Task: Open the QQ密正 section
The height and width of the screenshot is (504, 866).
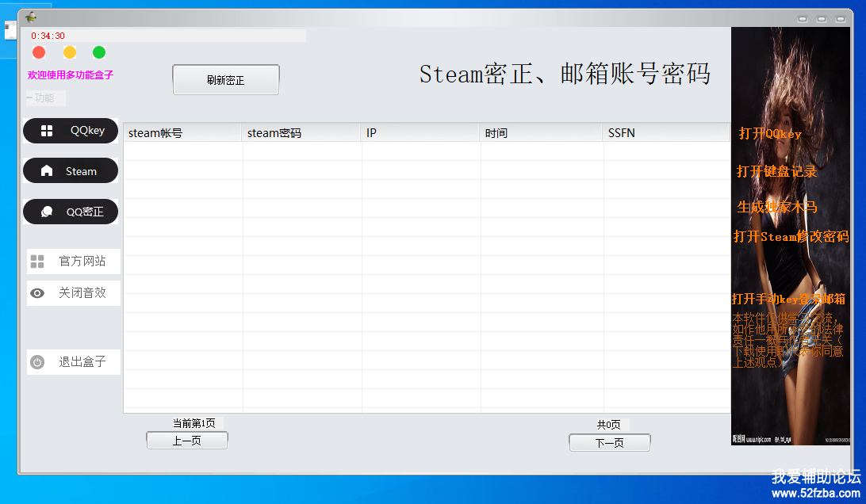Action: pos(71,212)
